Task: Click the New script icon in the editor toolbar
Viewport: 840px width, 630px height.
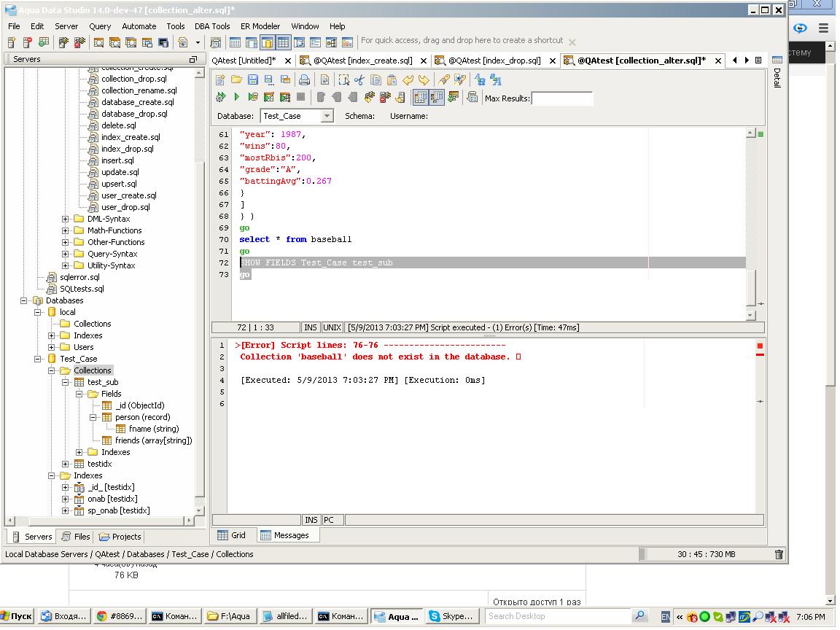Action: (220, 80)
